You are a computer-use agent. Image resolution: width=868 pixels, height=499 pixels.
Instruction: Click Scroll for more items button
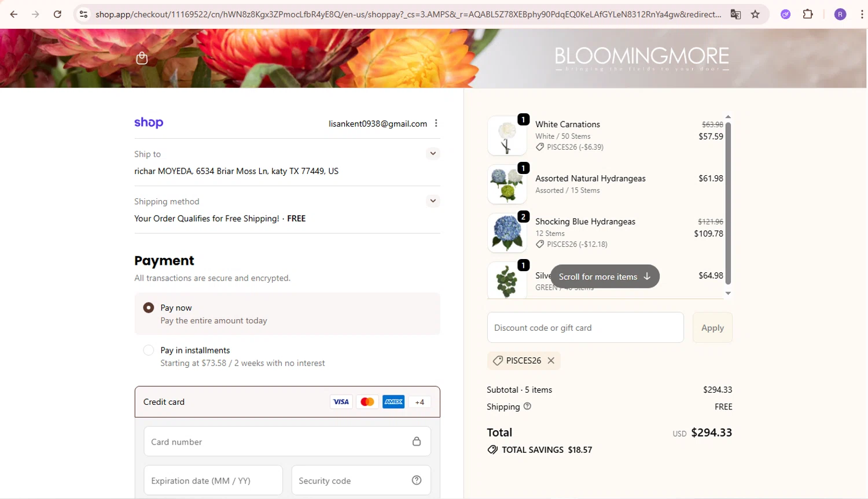tap(605, 276)
